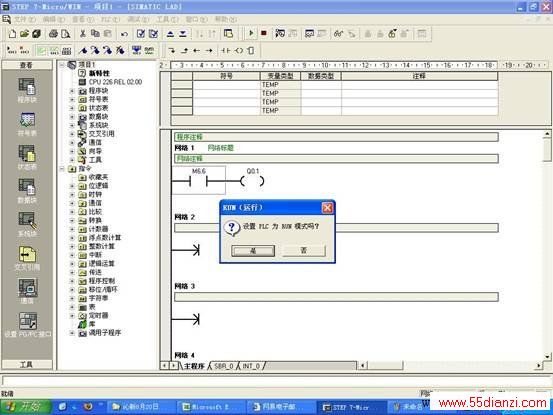553x415 pixels.
Task: Select the CPU 226 REL 02.00 tree item
Action: tap(115, 82)
